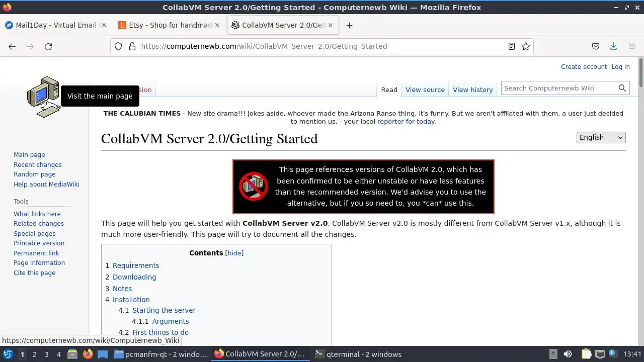This screenshot has width=644, height=362.
Task: Open the network status tray icon
Action: tap(600, 354)
